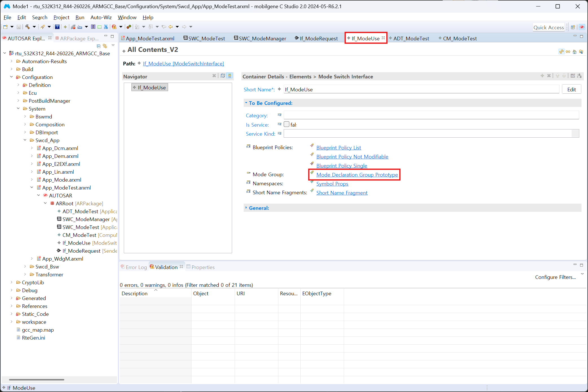
Task: Open the File menu
Action: pyautogui.click(x=7, y=17)
